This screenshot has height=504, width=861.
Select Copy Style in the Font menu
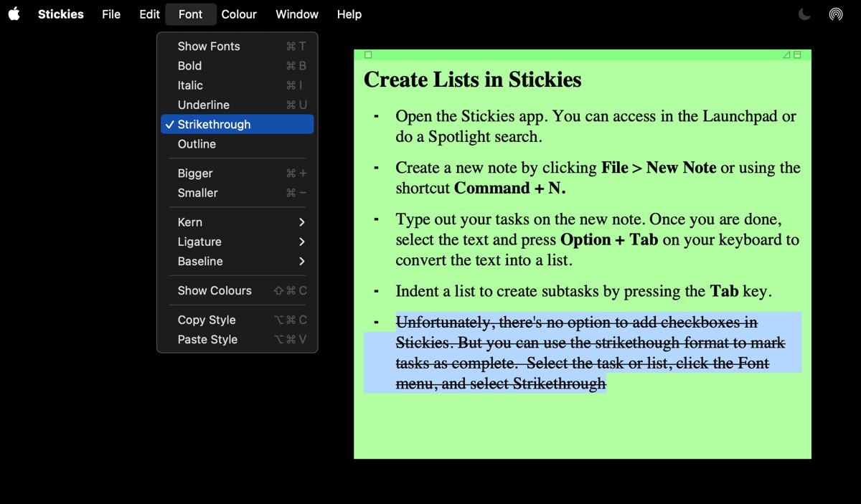point(237,320)
